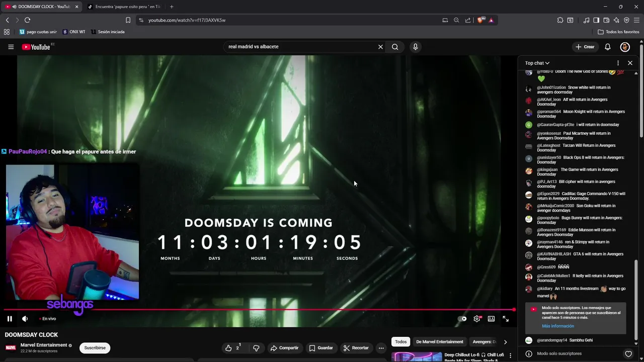Save video with Guardar
This screenshot has width=644, height=362.
click(x=321, y=348)
